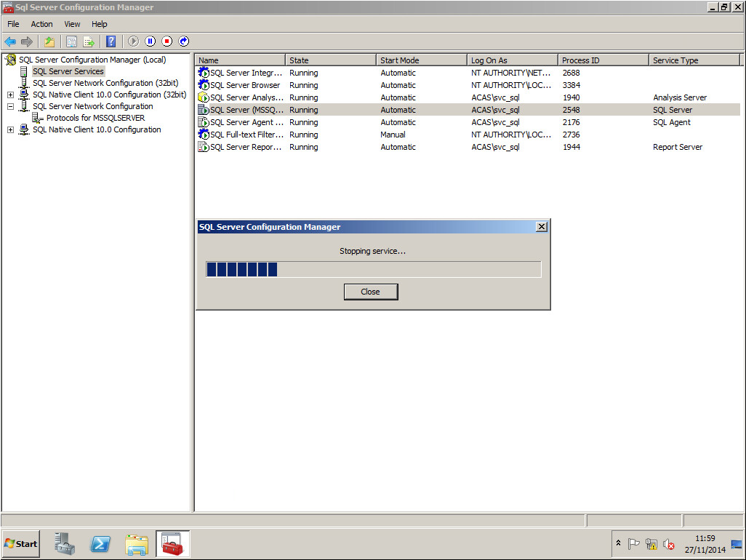Click the SQL Server Configuration Manager (Local) root icon

click(x=10, y=60)
